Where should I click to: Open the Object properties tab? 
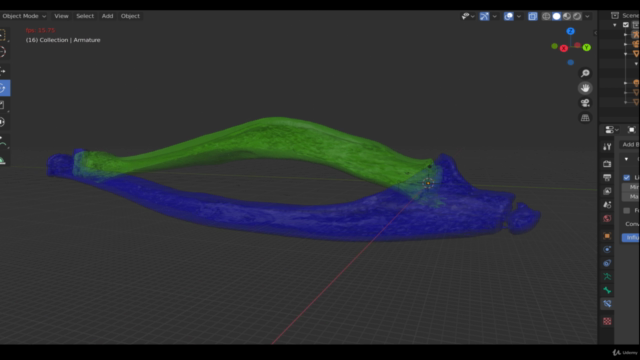(x=607, y=236)
